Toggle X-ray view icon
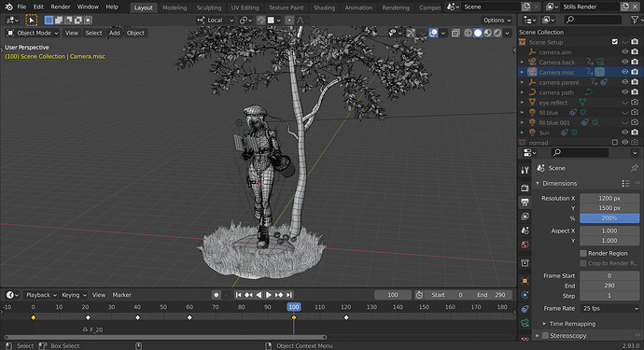The width and height of the screenshot is (644, 350). pyautogui.click(x=455, y=33)
